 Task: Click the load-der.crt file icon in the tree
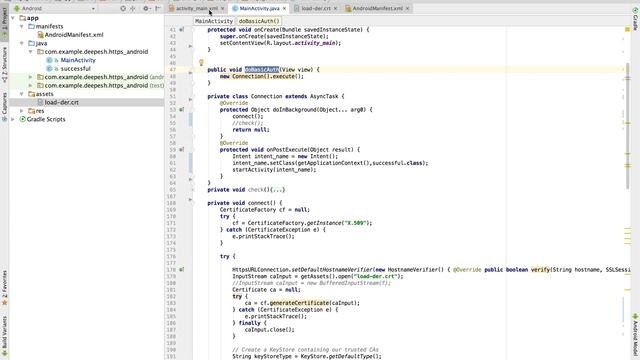(40, 102)
